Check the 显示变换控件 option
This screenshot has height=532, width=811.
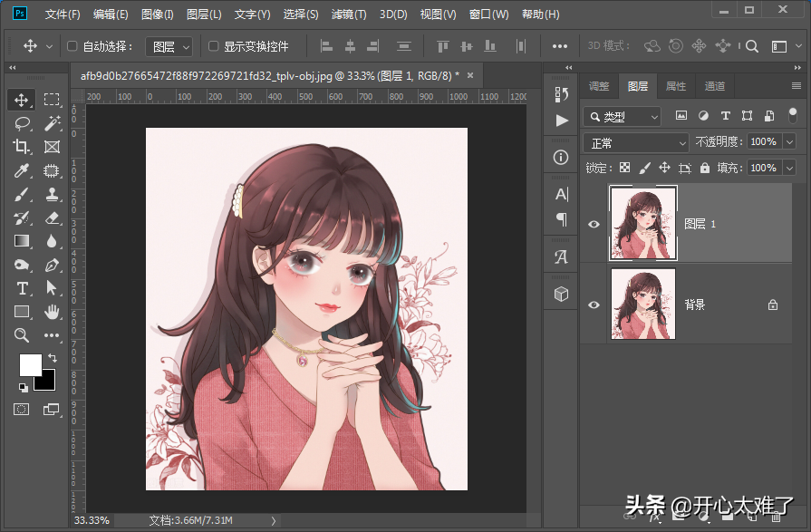coord(214,46)
